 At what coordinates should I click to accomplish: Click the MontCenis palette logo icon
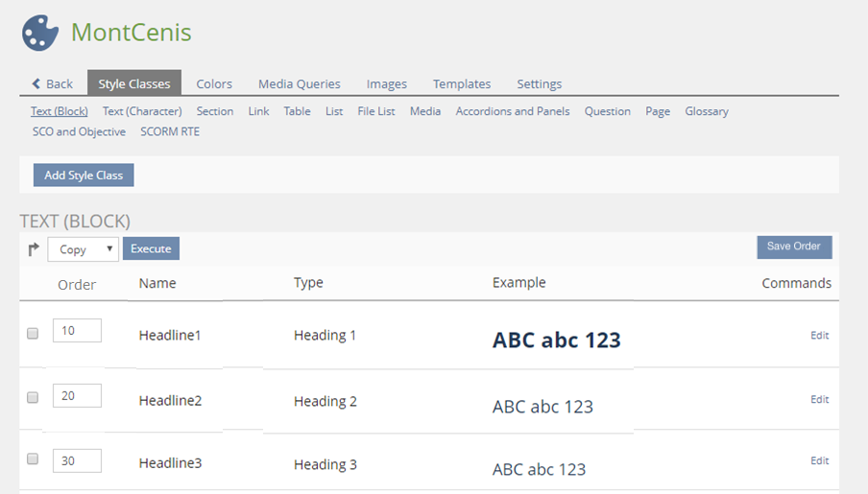click(x=40, y=33)
